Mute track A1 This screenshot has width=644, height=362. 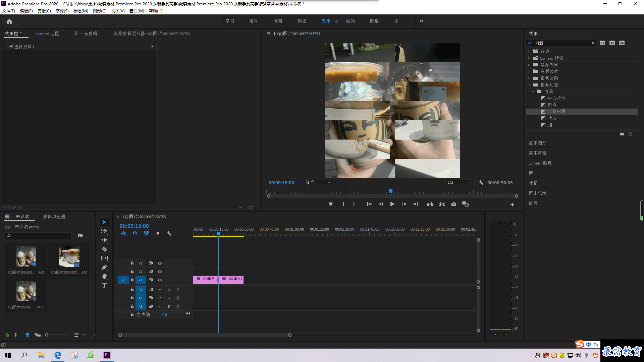160,290
